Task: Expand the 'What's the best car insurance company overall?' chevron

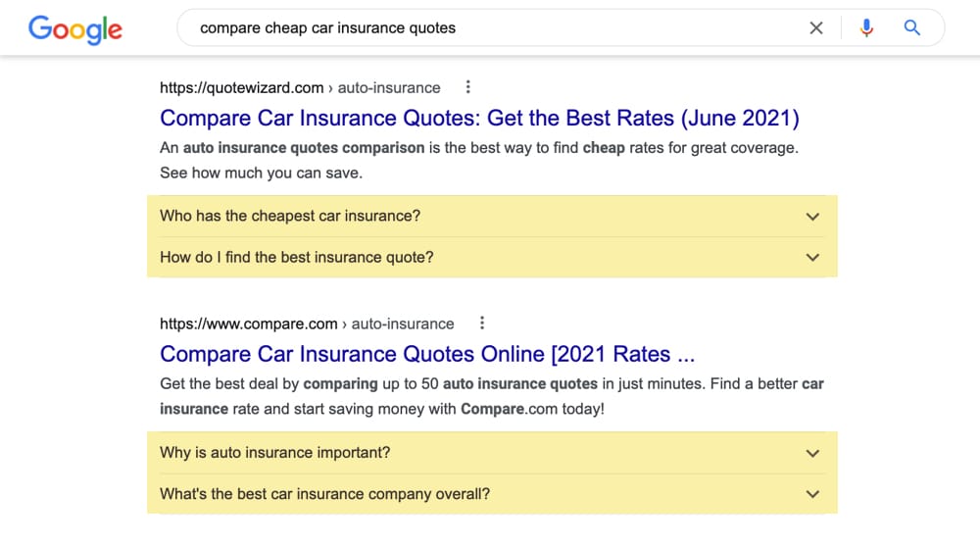Action: coord(811,494)
